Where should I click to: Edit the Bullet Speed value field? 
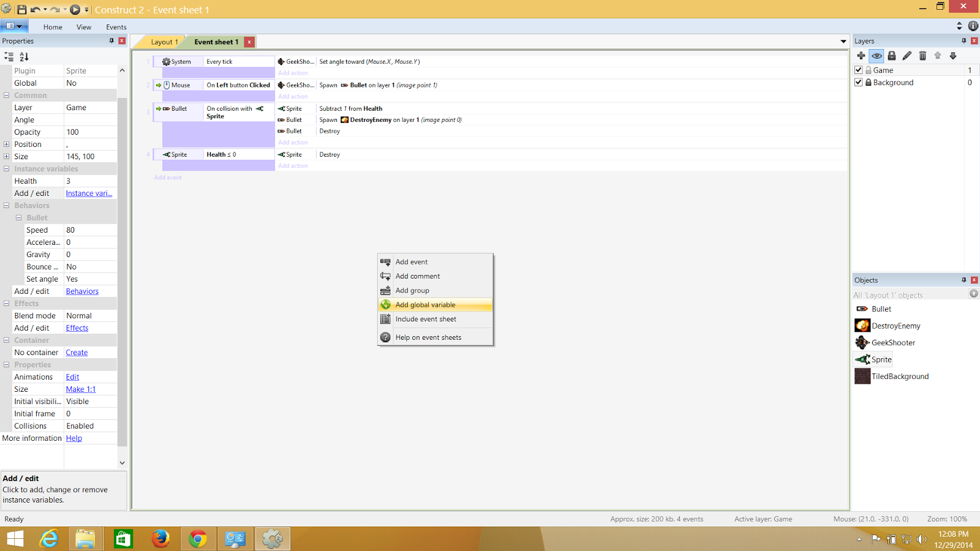(x=90, y=230)
